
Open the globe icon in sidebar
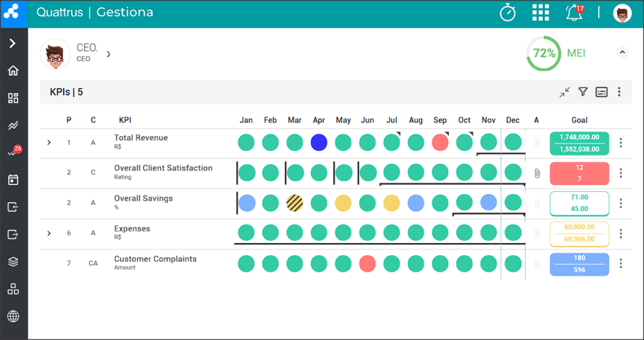point(13,317)
